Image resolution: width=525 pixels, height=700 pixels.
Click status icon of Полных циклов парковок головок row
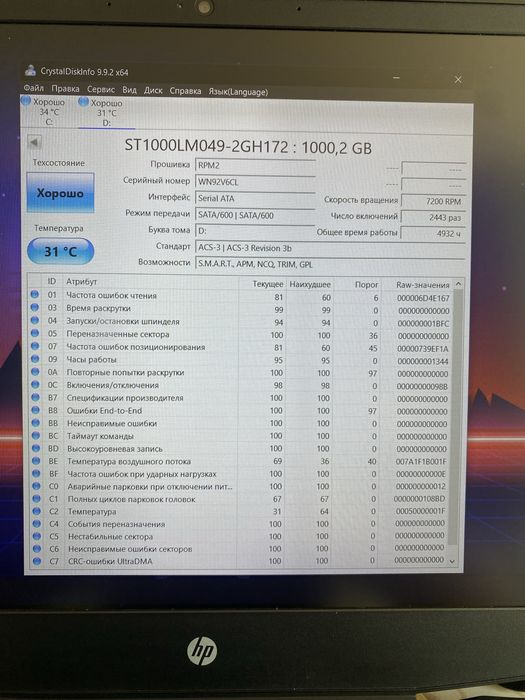point(37,498)
